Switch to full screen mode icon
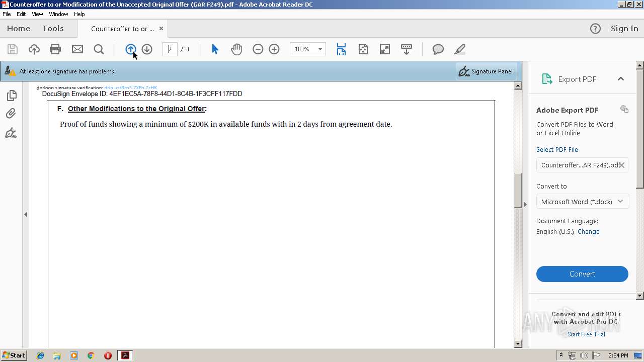644x362 pixels. point(385,49)
